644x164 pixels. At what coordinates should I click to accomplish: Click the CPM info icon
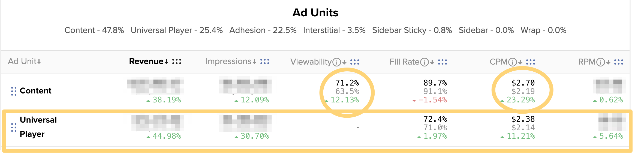pyautogui.click(x=513, y=62)
